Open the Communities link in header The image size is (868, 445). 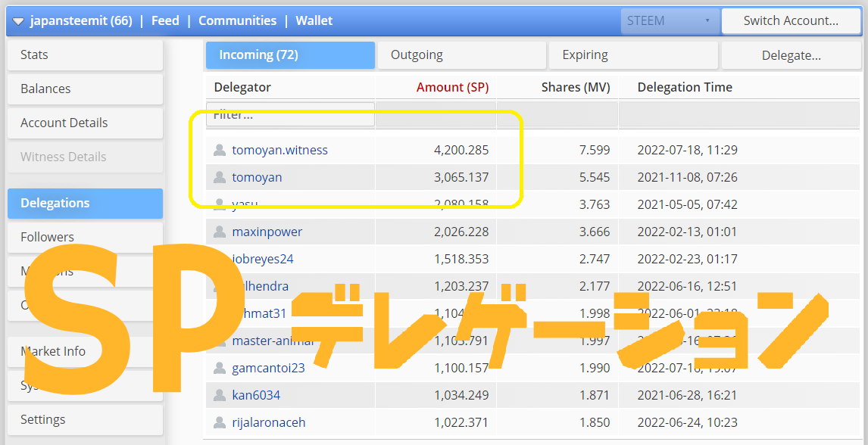[x=238, y=21]
